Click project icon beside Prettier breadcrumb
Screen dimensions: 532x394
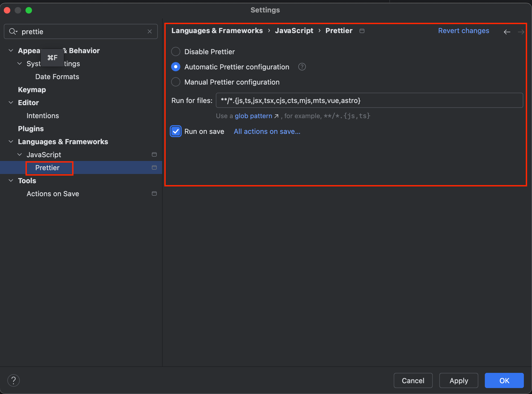(362, 31)
